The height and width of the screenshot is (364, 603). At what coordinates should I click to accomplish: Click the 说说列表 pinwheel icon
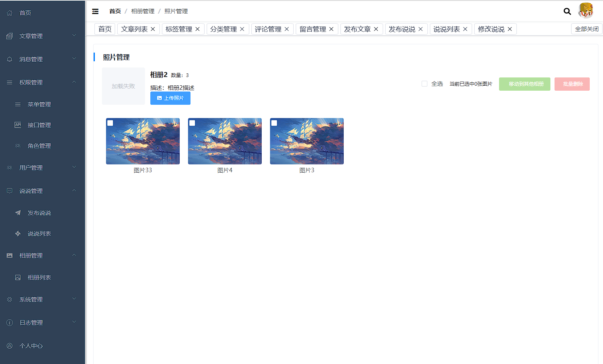pos(18,234)
